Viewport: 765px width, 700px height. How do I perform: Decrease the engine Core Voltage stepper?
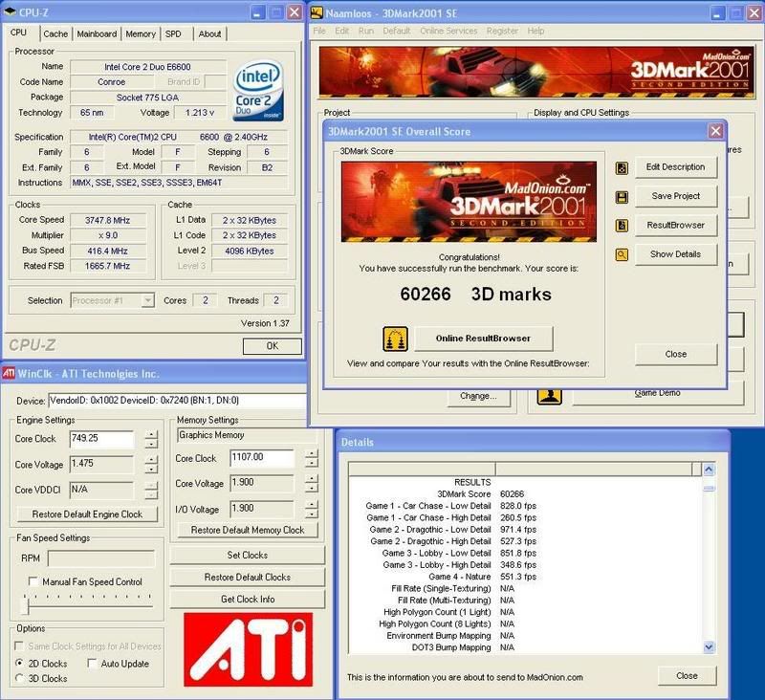(152, 470)
